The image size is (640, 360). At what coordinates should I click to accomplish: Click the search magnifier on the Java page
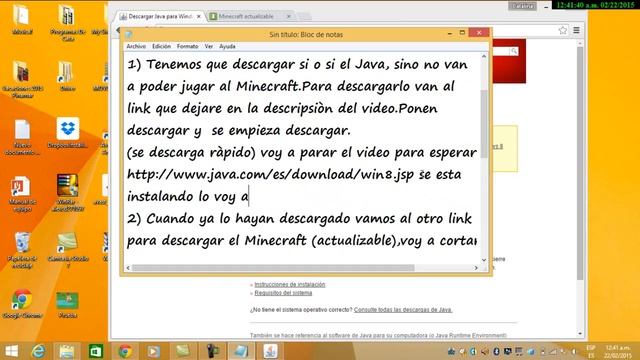coord(514,51)
